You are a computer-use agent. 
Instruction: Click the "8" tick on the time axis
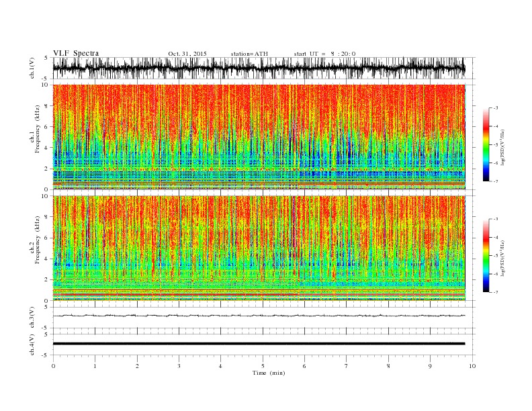pos(388,366)
